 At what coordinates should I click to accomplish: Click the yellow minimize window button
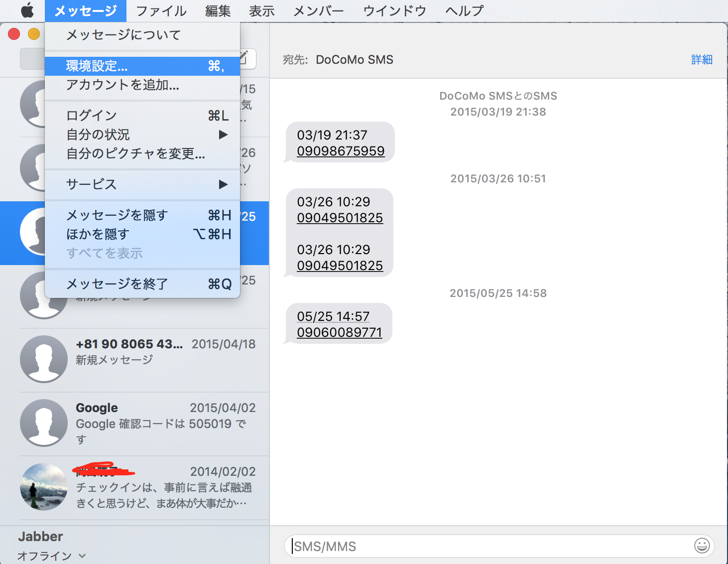[34, 34]
